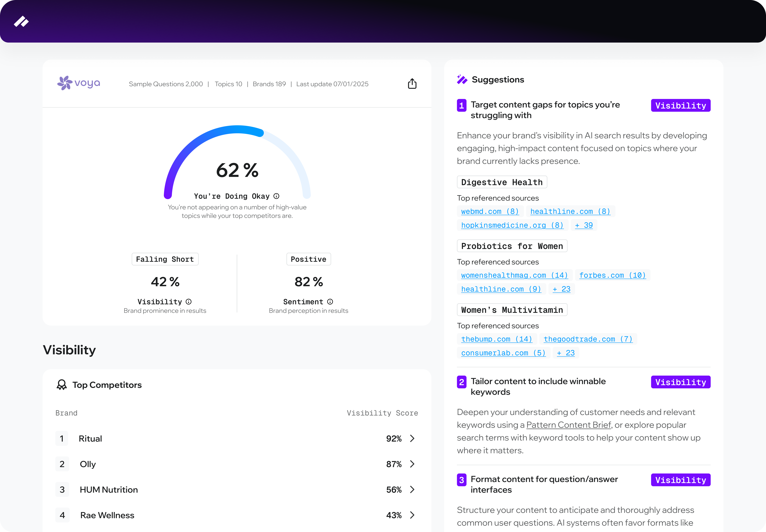Click the Sentiment info icon

click(330, 302)
